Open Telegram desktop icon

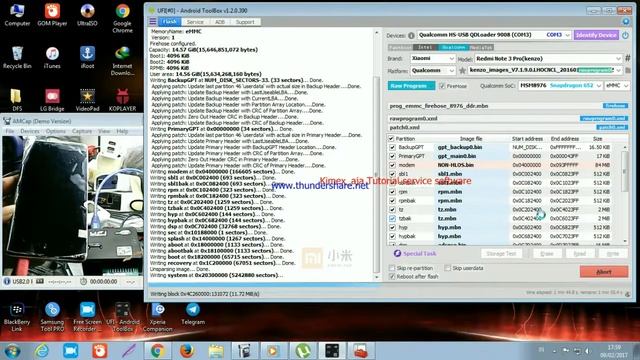pyautogui.click(x=193, y=314)
